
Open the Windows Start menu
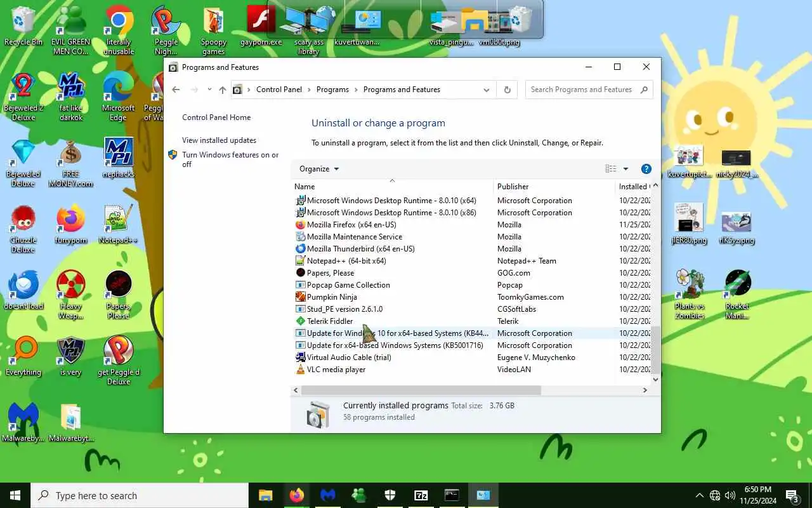[15, 495]
